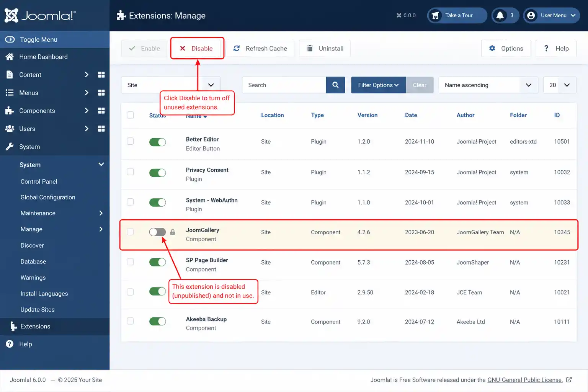
Task: Focus the Search input field
Action: coord(284,85)
